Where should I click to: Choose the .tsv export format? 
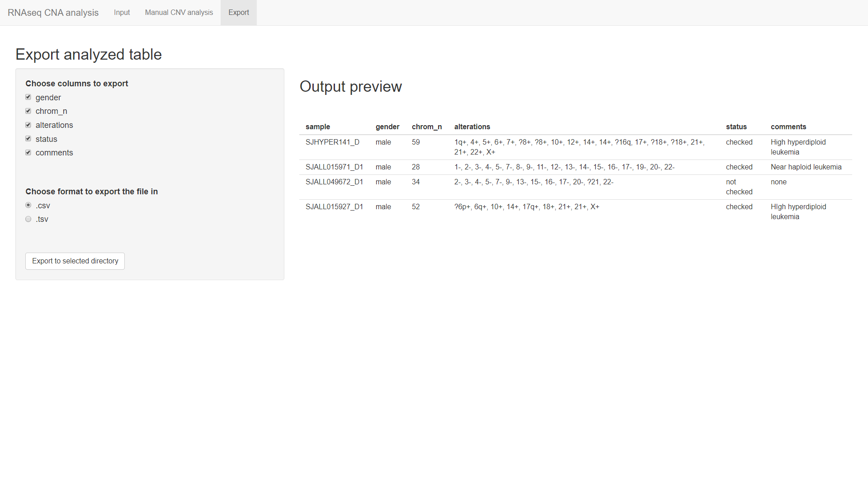[x=28, y=219]
